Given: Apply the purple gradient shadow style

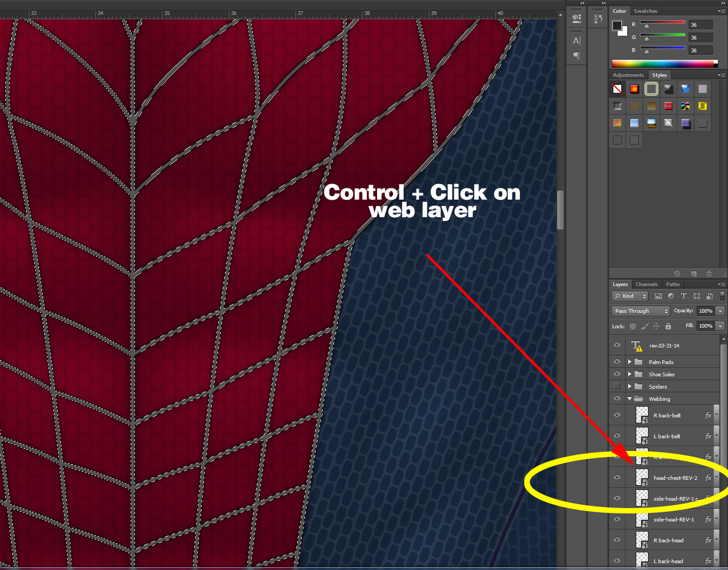Looking at the screenshot, I should [685, 123].
